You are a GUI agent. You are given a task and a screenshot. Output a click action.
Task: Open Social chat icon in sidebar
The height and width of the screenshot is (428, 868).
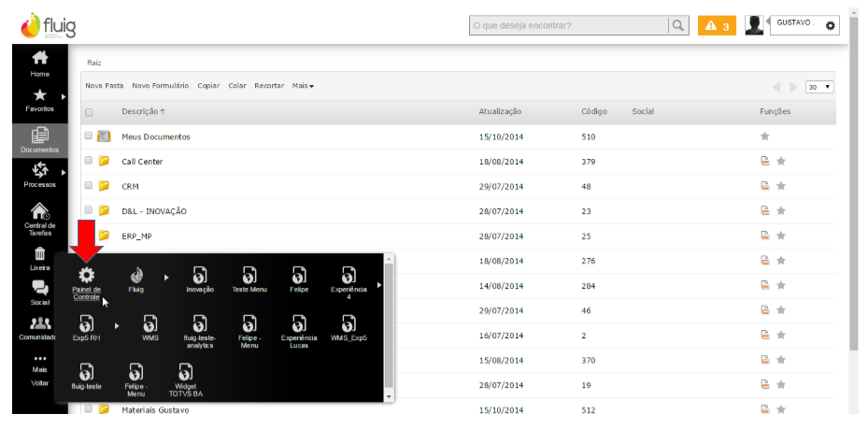coord(40,293)
